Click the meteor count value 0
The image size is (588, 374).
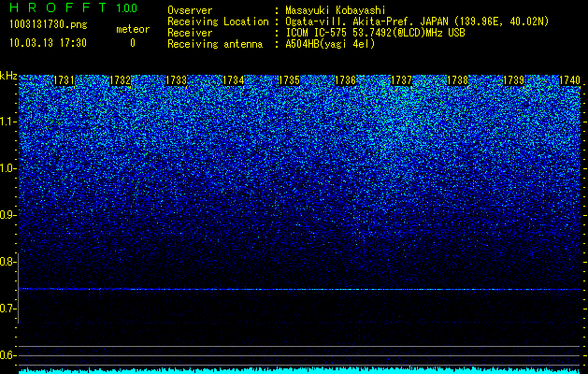click(133, 43)
